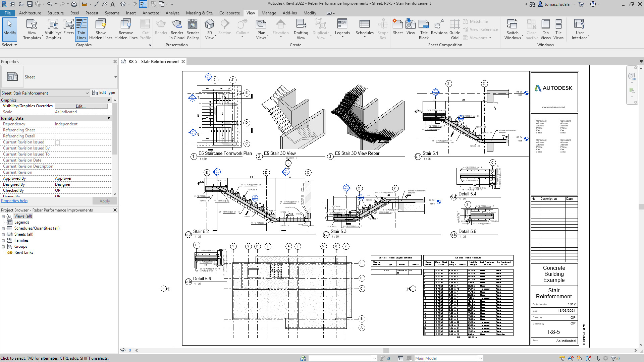Create a new Sheet
The width and height of the screenshot is (644, 362).
(x=398, y=27)
